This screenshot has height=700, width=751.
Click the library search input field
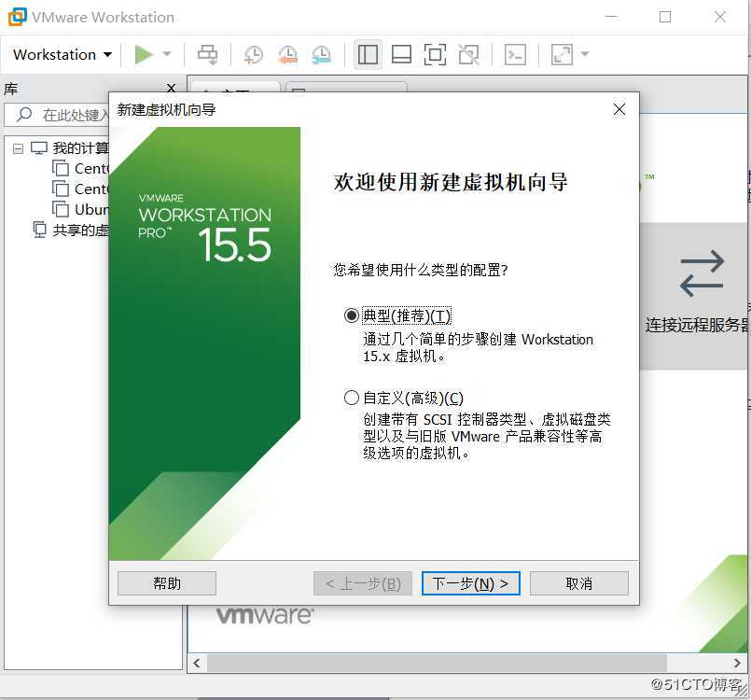pos(57,115)
